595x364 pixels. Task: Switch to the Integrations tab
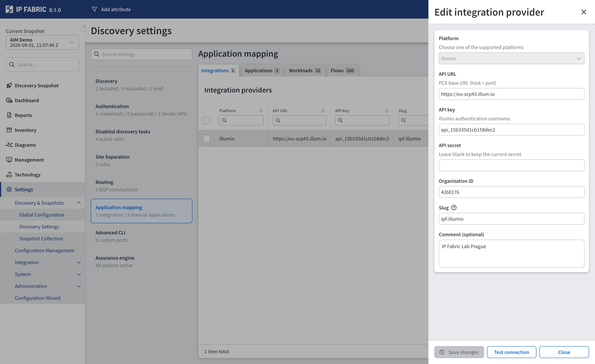[x=218, y=70]
